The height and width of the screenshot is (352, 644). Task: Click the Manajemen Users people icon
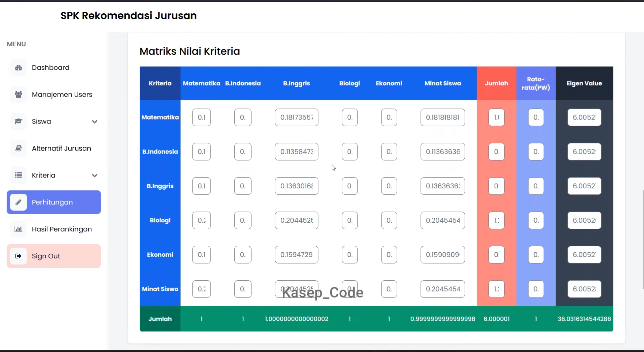(x=18, y=95)
